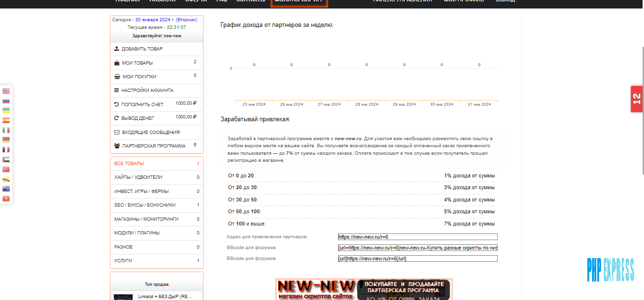Click the envelope icon beside ВХОДЯЩИЕ СООБЩЕНИЯ
Screen dimensions: 644x300
pyautogui.click(x=117, y=132)
